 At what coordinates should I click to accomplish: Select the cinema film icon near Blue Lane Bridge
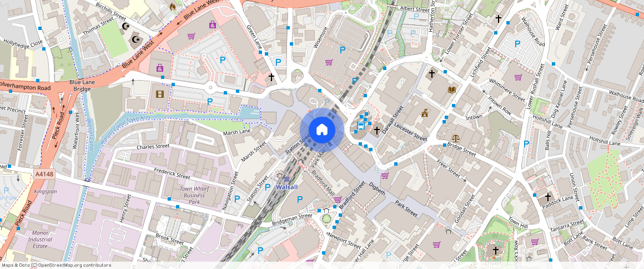[x=160, y=94]
